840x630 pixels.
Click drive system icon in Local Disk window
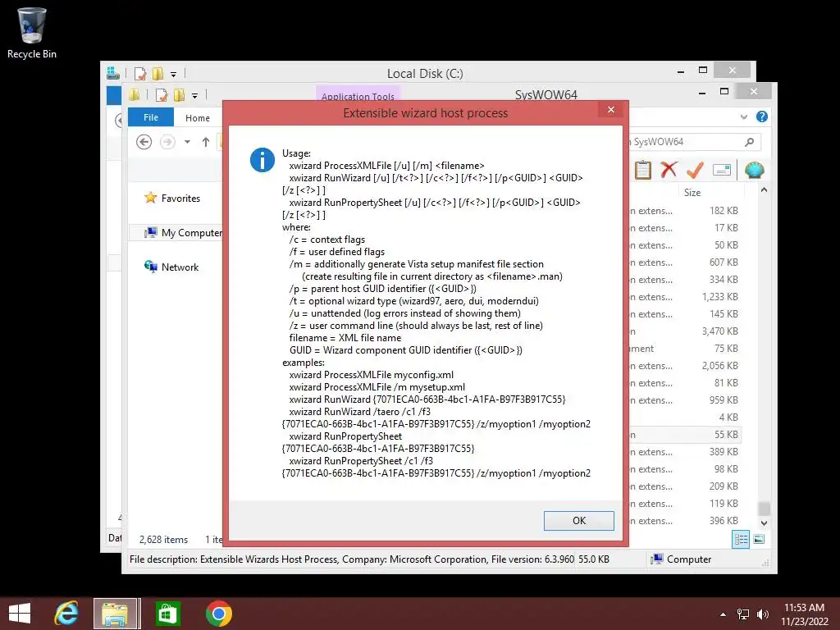tap(112, 73)
